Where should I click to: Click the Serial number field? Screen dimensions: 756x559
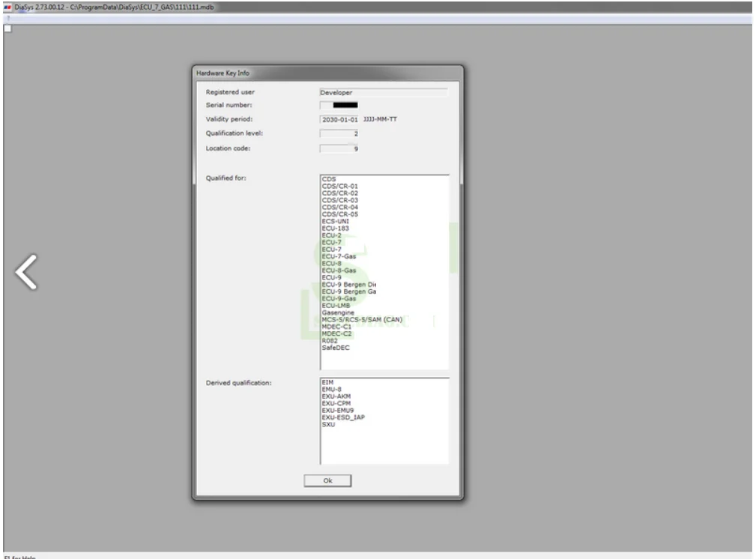pyautogui.click(x=339, y=106)
